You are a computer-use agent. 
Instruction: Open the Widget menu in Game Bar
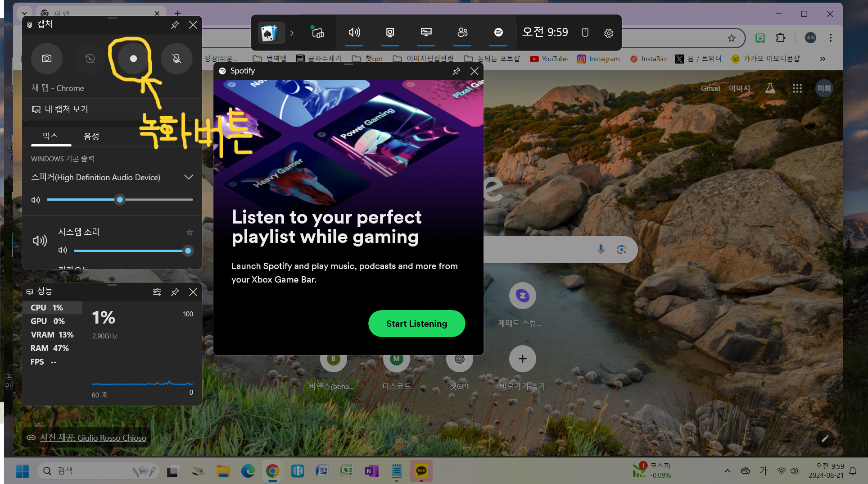[x=317, y=32]
